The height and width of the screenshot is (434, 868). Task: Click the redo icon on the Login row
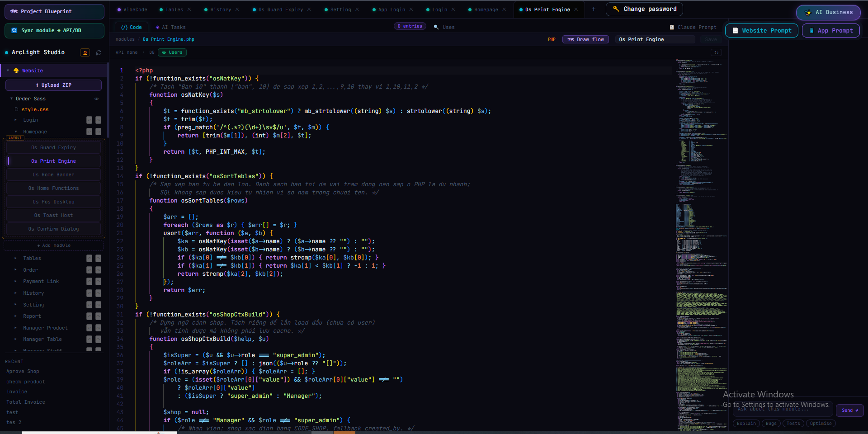[x=98, y=120]
